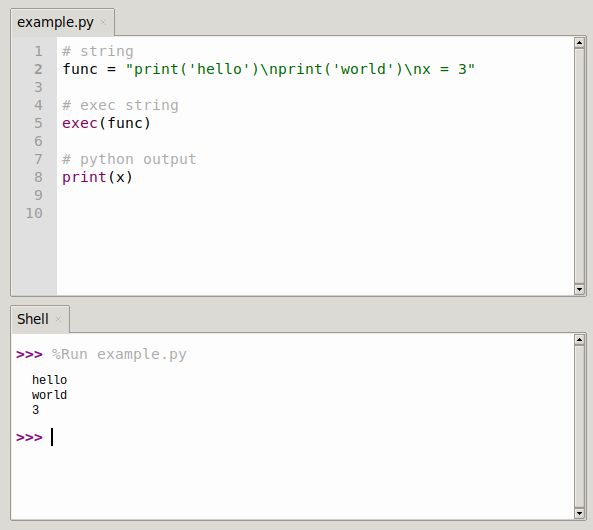Image resolution: width=593 pixels, height=530 pixels.
Task: Click the editor scrollbar down arrow
Action: (579, 289)
